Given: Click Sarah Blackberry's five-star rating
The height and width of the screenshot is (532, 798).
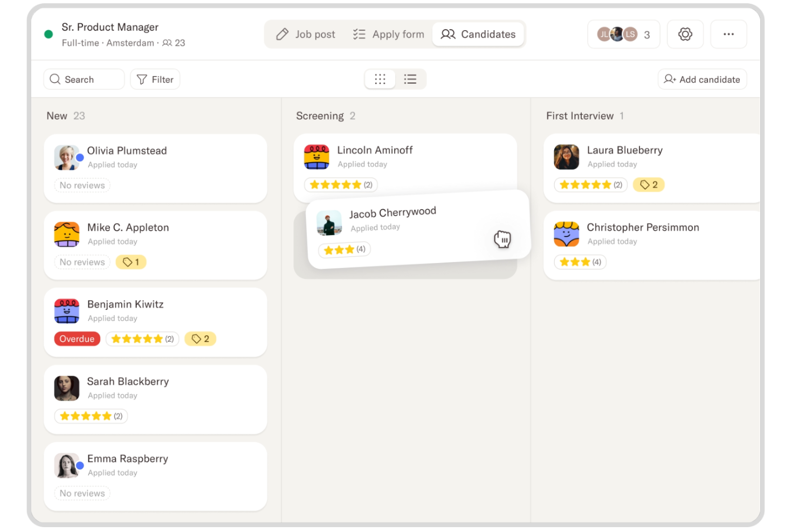Looking at the screenshot, I should [91, 416].
